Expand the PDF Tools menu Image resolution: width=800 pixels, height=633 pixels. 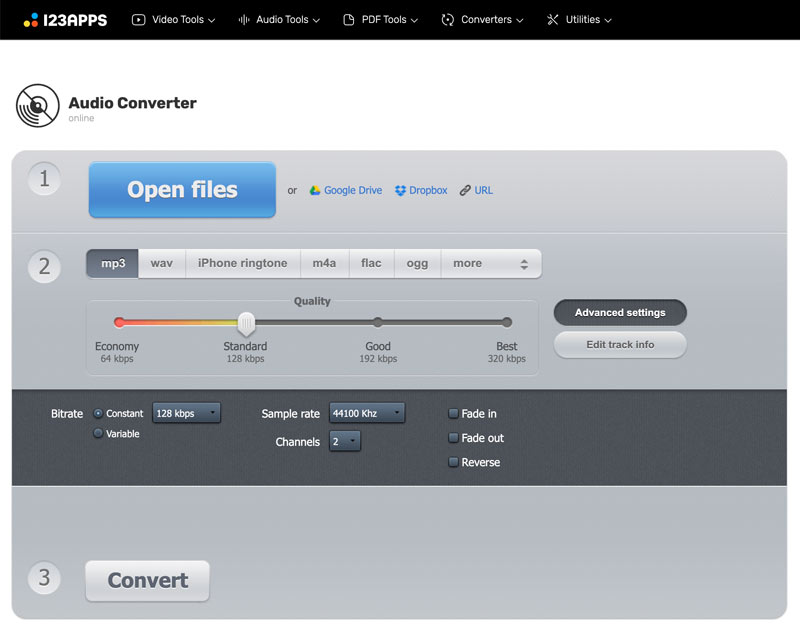tap(381, 20)
